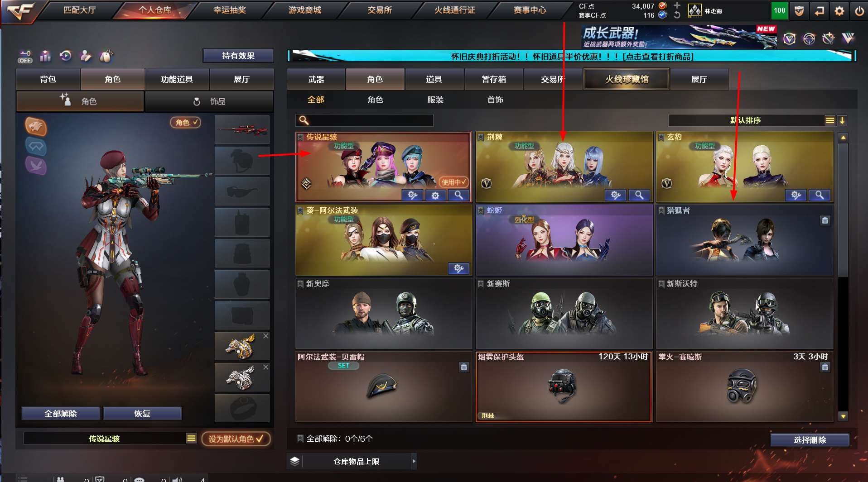
Task: Switch to the 火线珍藏馆 tab
Action: pos(627,79)
